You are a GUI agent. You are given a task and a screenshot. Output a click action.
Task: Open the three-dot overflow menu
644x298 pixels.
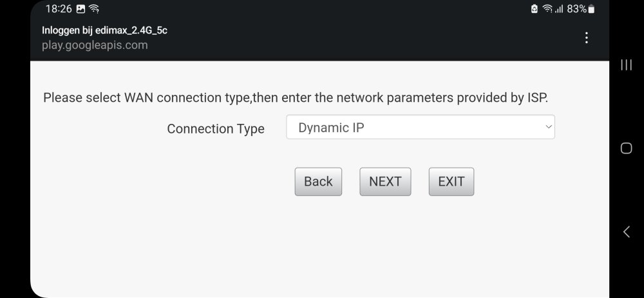click(586, 38)
